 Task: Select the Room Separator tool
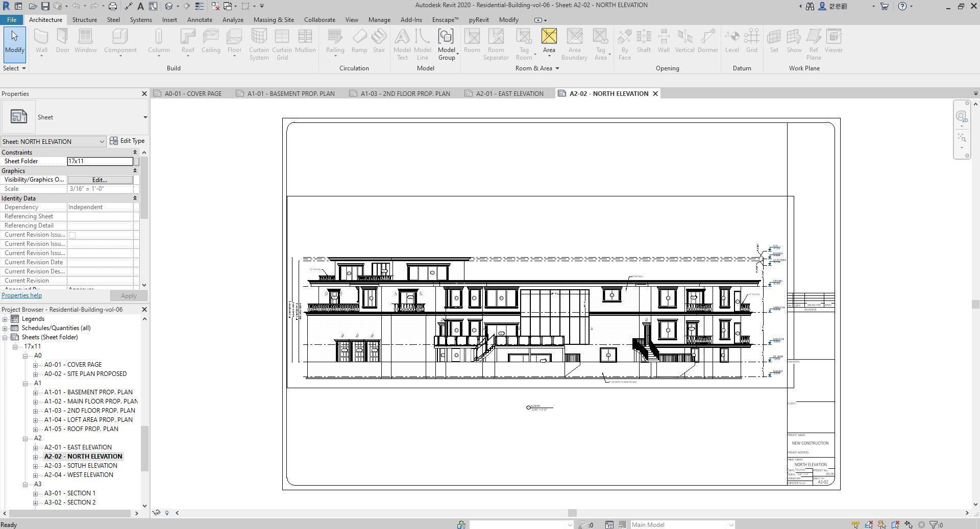pos(496,44)
